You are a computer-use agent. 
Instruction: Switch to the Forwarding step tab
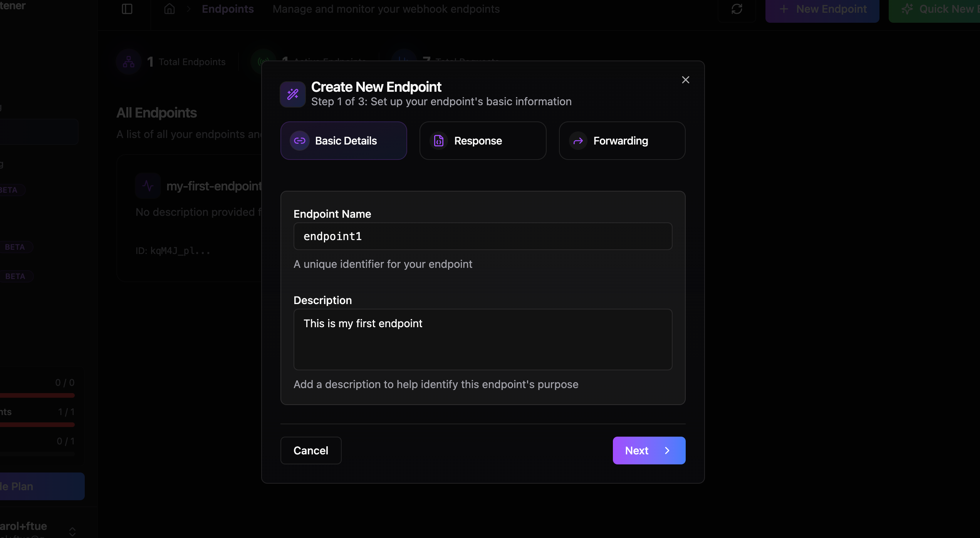click(622, 141)
